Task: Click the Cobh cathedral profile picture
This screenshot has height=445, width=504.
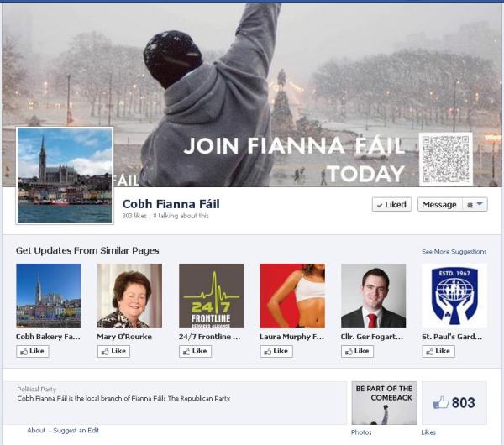Action: (65, 175)
